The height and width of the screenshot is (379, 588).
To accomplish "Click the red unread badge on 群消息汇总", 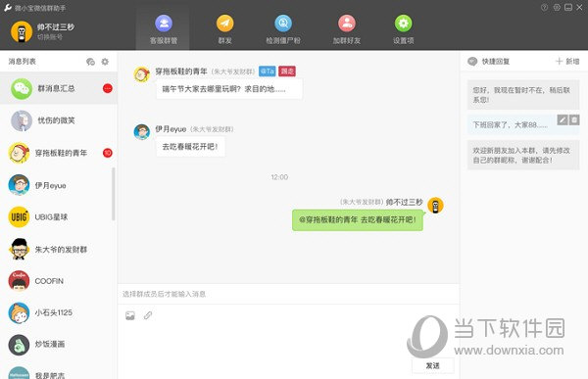I will tap(108, 88).
